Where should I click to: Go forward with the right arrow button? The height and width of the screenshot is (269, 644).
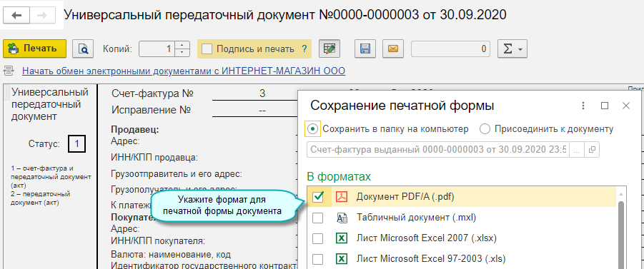tap(42, 15)
